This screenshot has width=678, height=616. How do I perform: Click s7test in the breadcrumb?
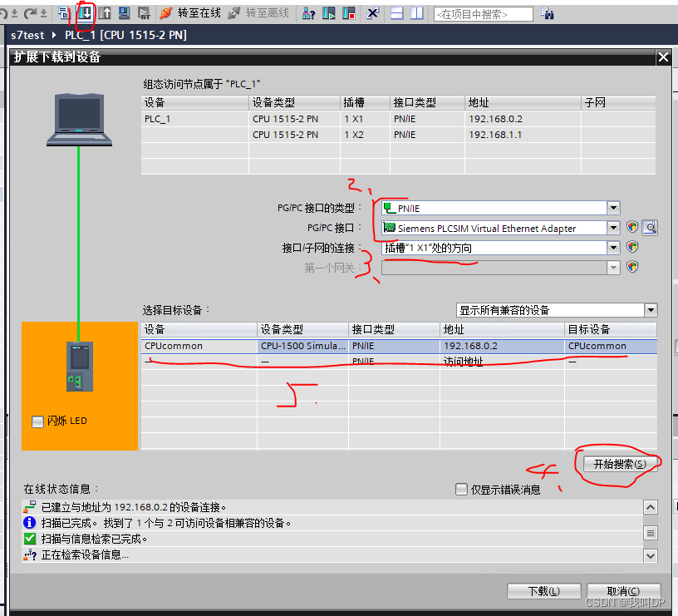pos(27,35)
